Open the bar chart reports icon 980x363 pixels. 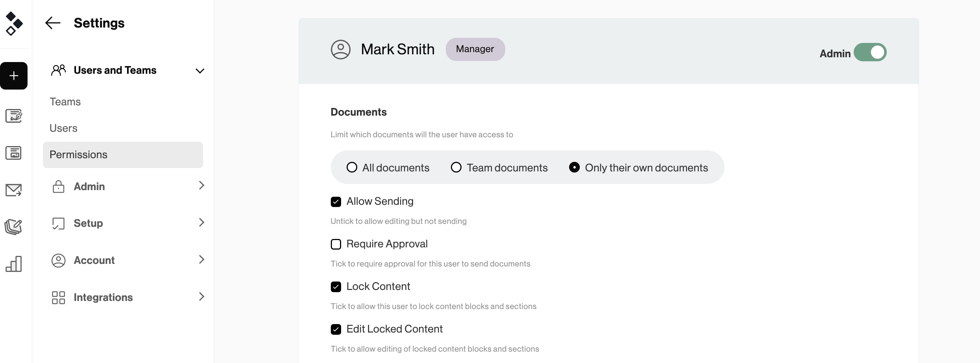(14, 264)
